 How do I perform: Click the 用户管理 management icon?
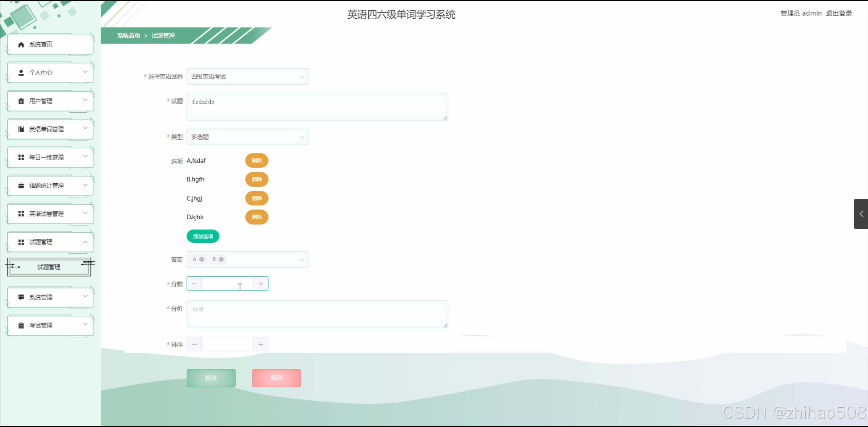pos(21,101)
